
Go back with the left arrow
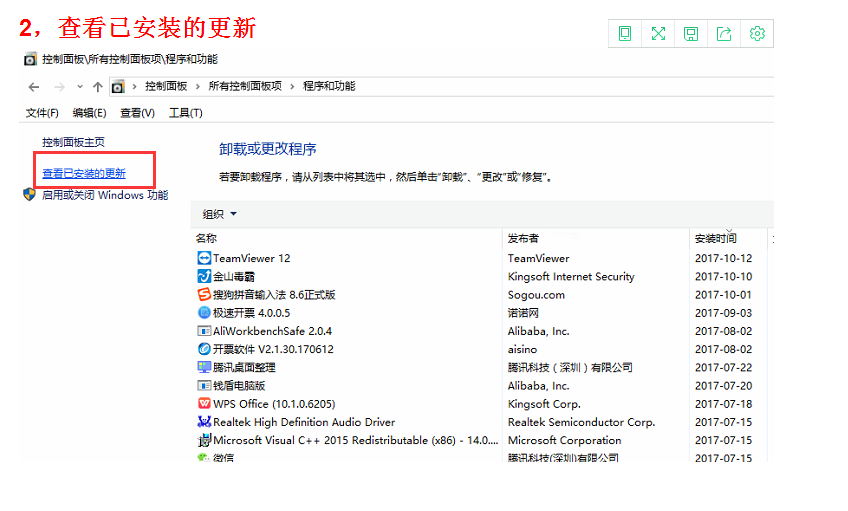point(34,87)
